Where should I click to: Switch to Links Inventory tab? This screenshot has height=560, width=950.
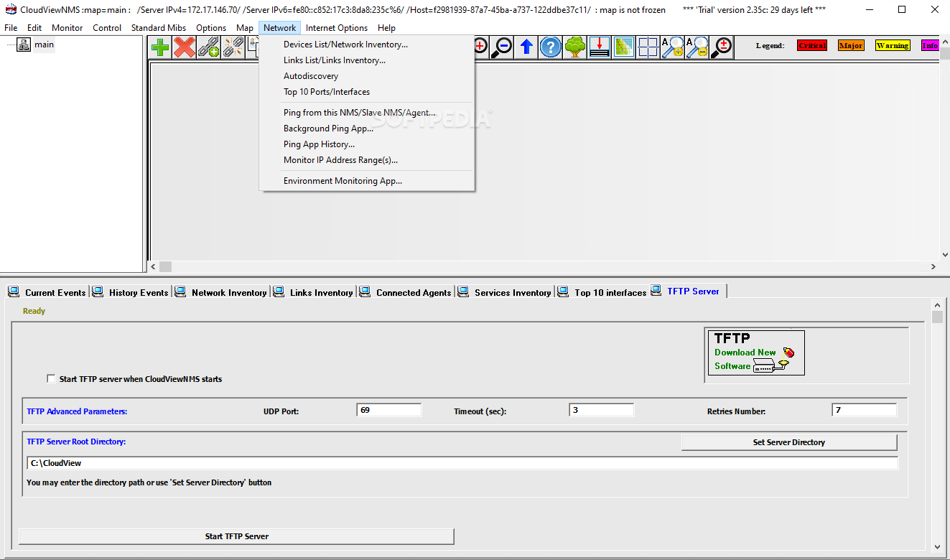point(314,292)
